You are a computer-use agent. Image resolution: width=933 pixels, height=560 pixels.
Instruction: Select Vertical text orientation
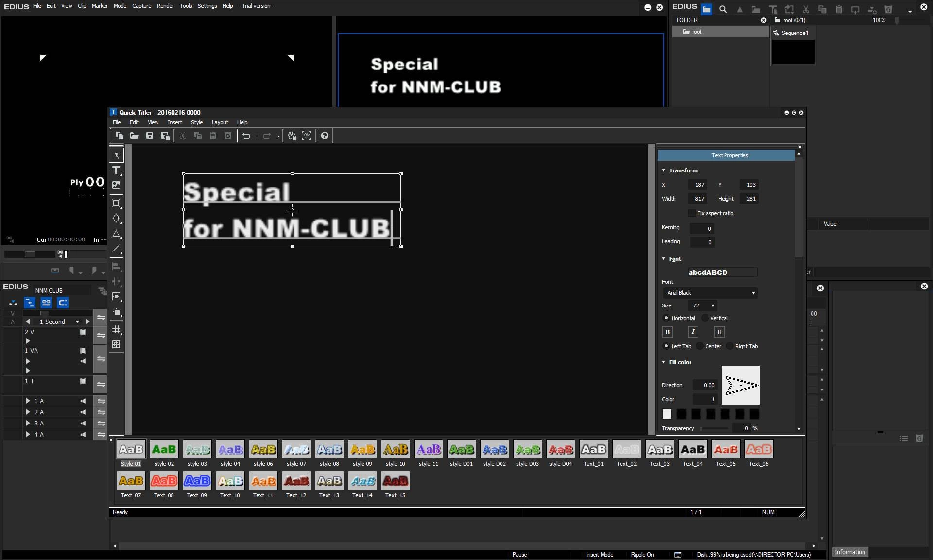[705, 318]
